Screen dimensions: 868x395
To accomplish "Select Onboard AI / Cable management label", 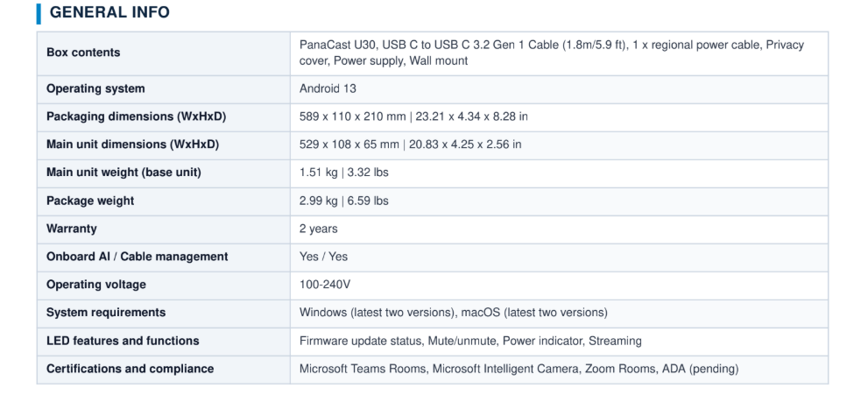I will pos(137,257).
